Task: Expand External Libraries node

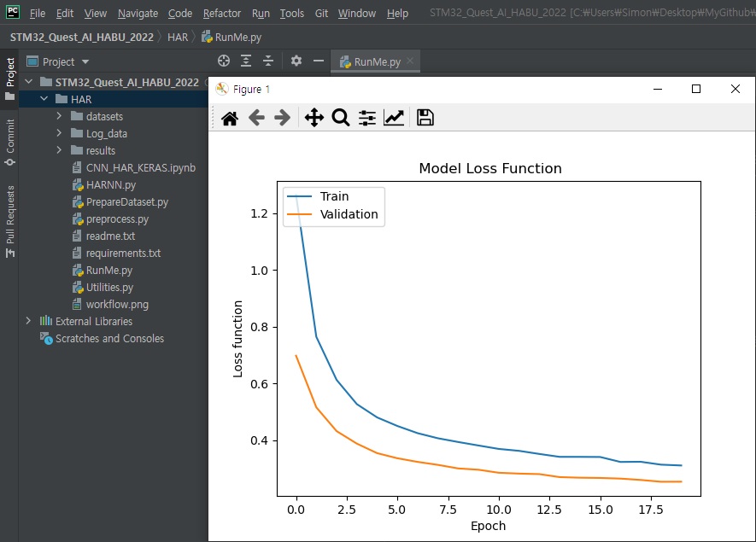Action: [x=28, y=321]
